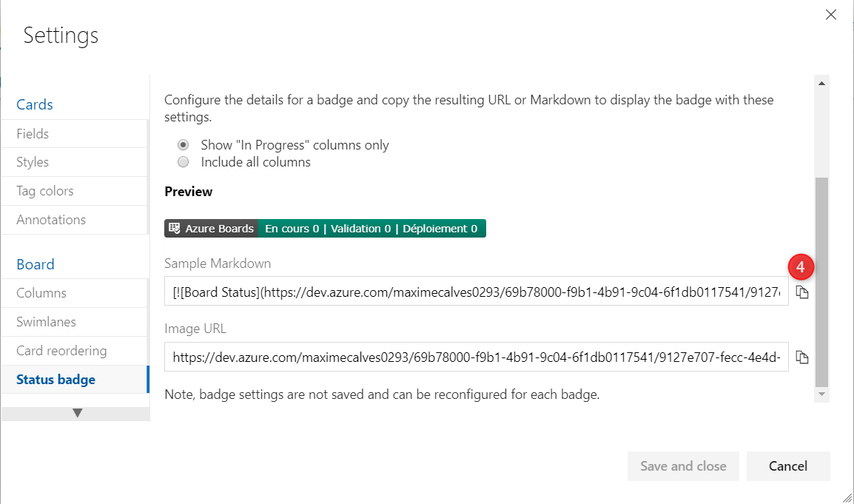Open Card reordering settings
The width and height of the screenshot is (854, 504).
[61, 351]
